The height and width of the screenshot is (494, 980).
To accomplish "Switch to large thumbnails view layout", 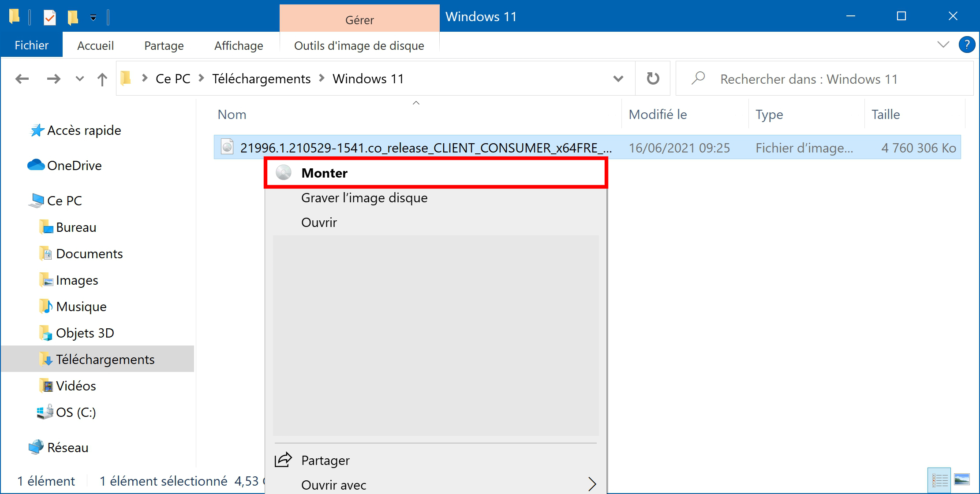I will [962, 479].
